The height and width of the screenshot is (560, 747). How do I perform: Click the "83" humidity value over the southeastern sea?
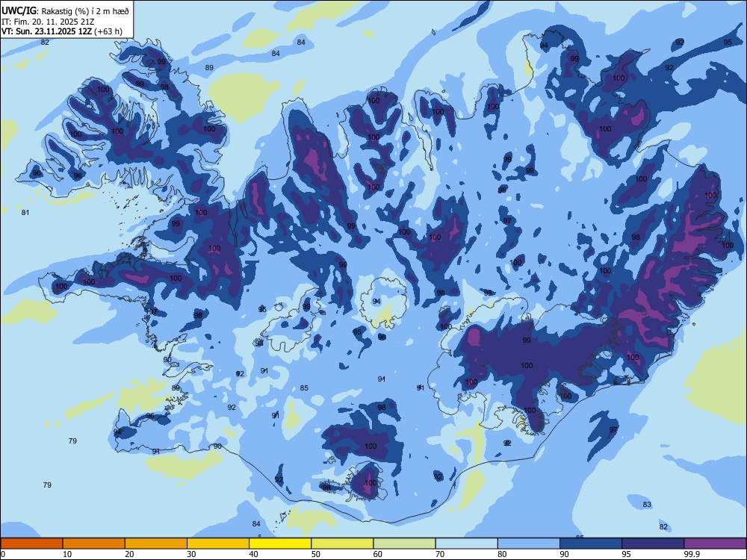[647, 504]
